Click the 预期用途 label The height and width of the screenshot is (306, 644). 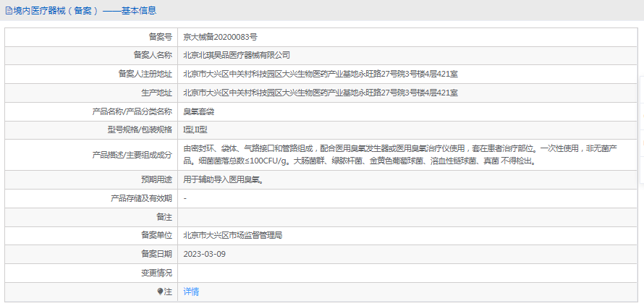[x=156, y=179]
